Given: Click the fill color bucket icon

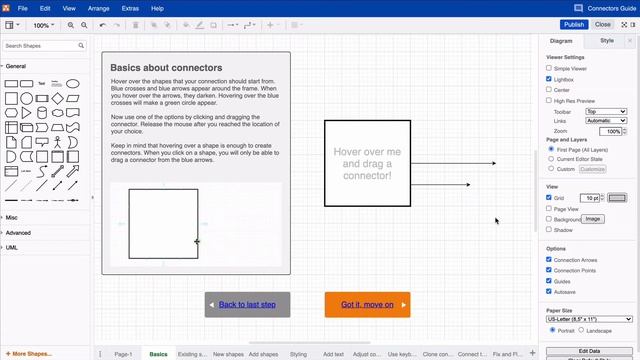Looking at the screenshot, I should click(186, 25).
